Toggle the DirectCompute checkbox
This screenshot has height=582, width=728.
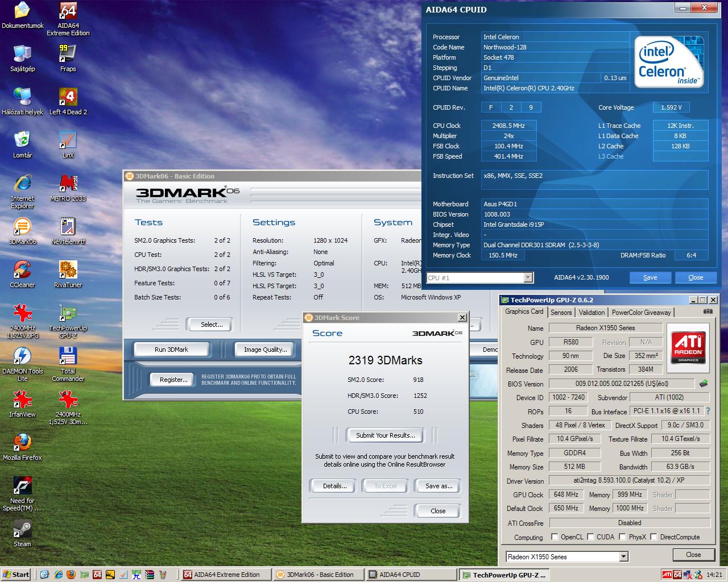[654, 537]
